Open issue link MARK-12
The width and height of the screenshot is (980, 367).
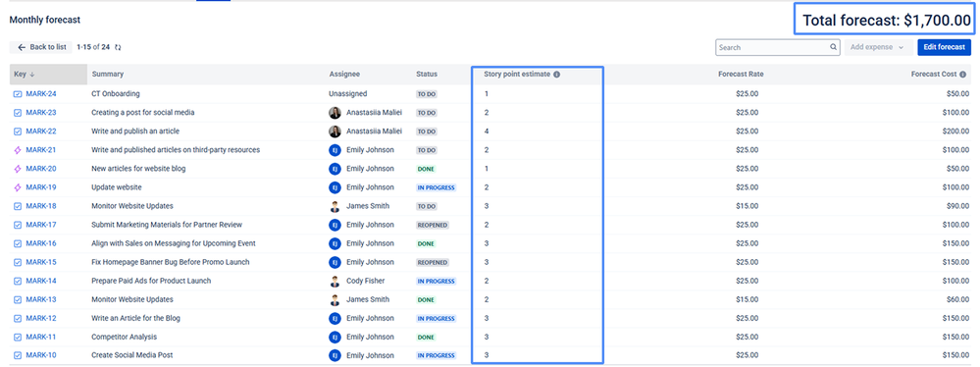41,318
